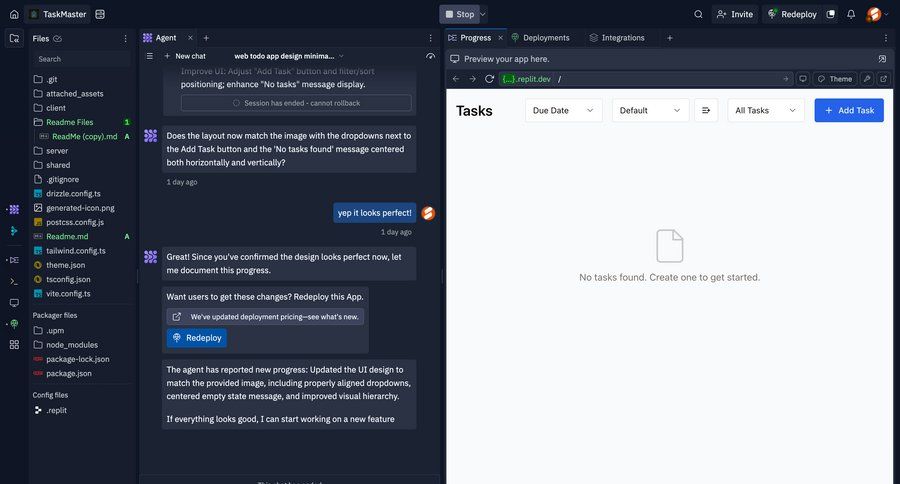
Task: Open the 'web todo app design minima...' chat dropdown
Action: point(289,56)
